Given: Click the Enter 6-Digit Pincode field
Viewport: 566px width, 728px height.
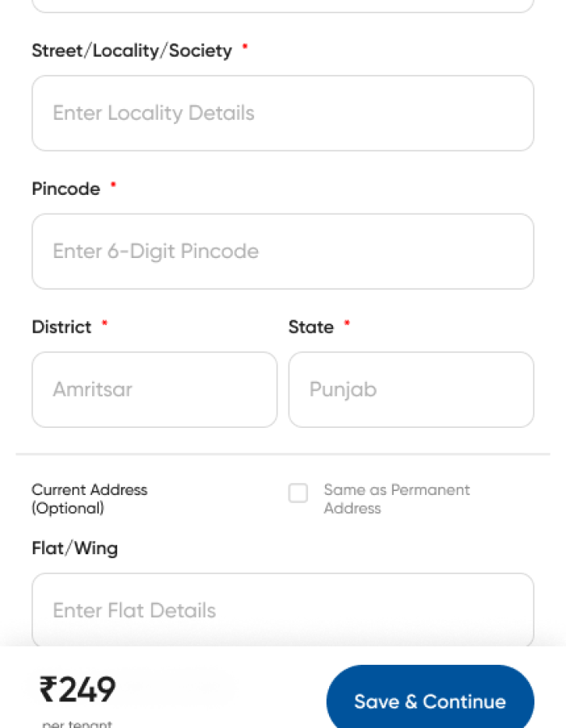Looking at the screenshot, I should pyautogui.click(x=283, y=251).
